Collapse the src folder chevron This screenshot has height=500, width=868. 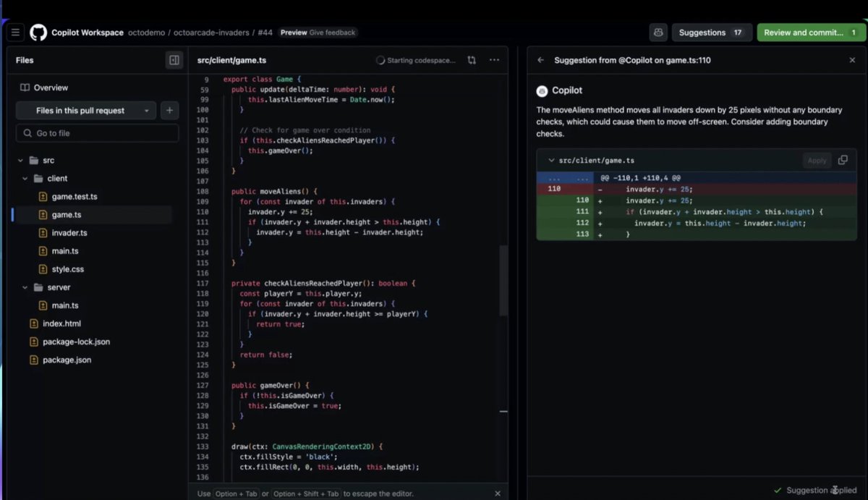[20, 161]
